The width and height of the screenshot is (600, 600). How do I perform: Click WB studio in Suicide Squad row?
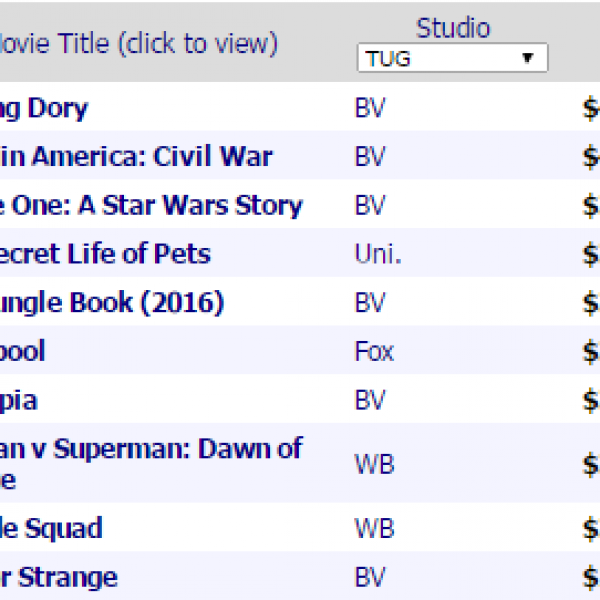pyautogui.click(x=373, y=528)
